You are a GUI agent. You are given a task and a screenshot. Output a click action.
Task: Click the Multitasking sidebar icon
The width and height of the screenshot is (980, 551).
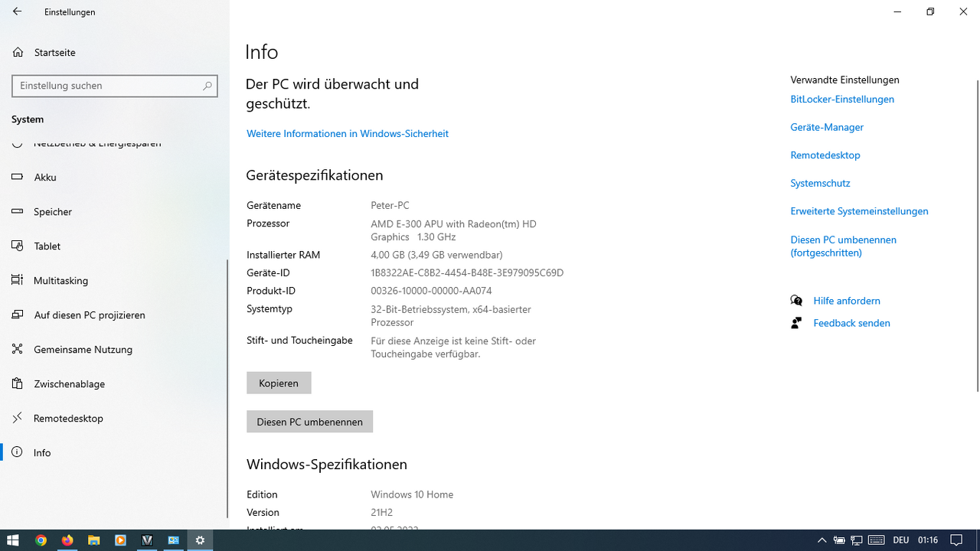(x=18, y=280)
